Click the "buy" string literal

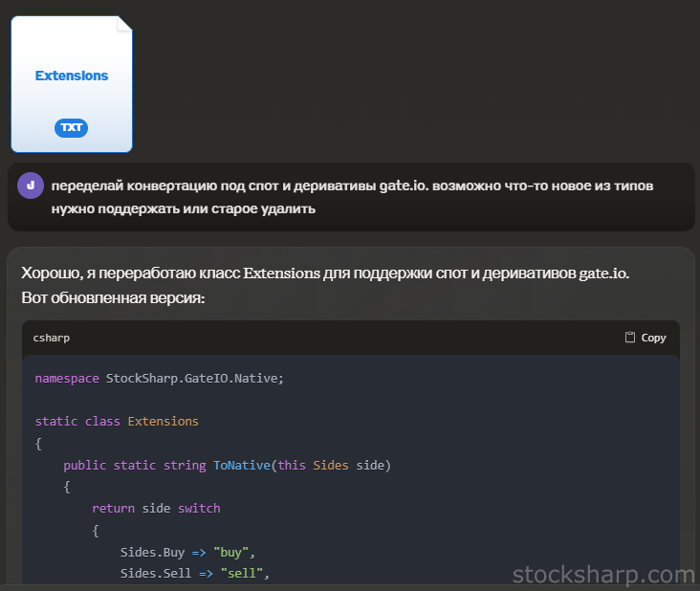(x=230, y=553)
